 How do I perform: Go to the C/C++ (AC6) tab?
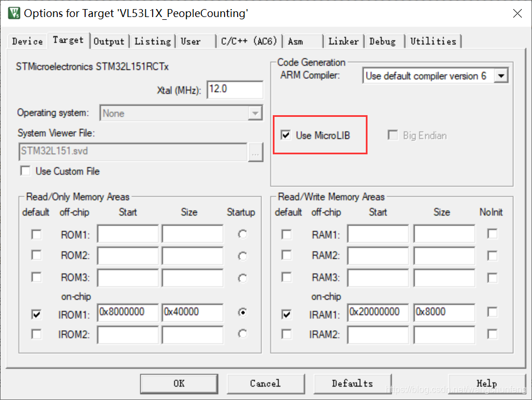249,41
